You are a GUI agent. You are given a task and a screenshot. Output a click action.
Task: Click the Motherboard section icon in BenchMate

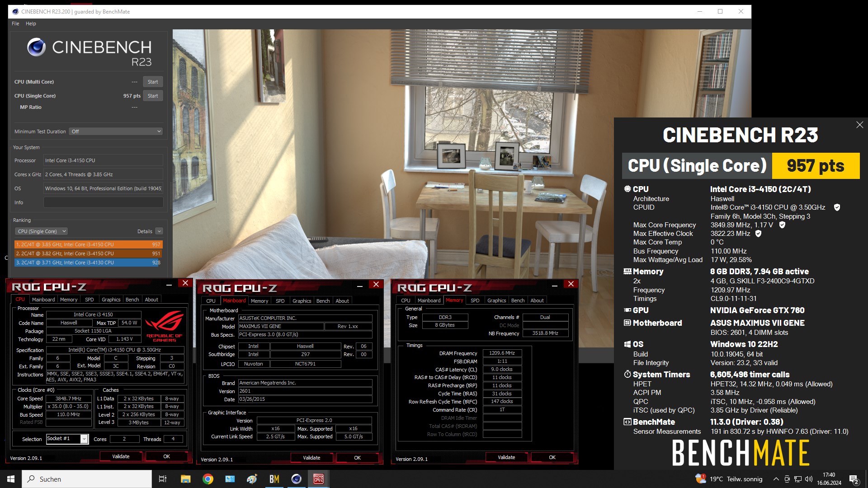(x=627, y=323)
